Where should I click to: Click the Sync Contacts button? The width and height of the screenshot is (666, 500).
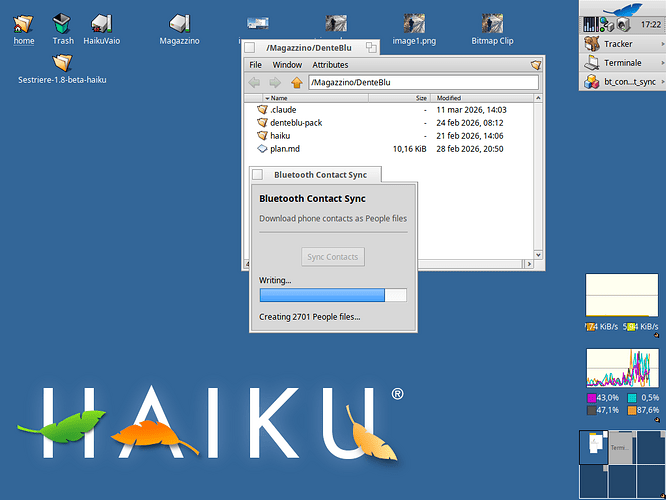point(333,257)
